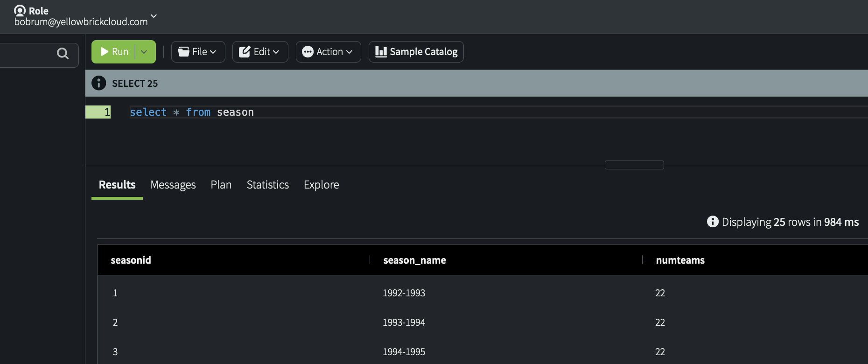Open the Explore tab
Image resolution: width=868 pixels, height=364 pixels.
coord(321,185)
